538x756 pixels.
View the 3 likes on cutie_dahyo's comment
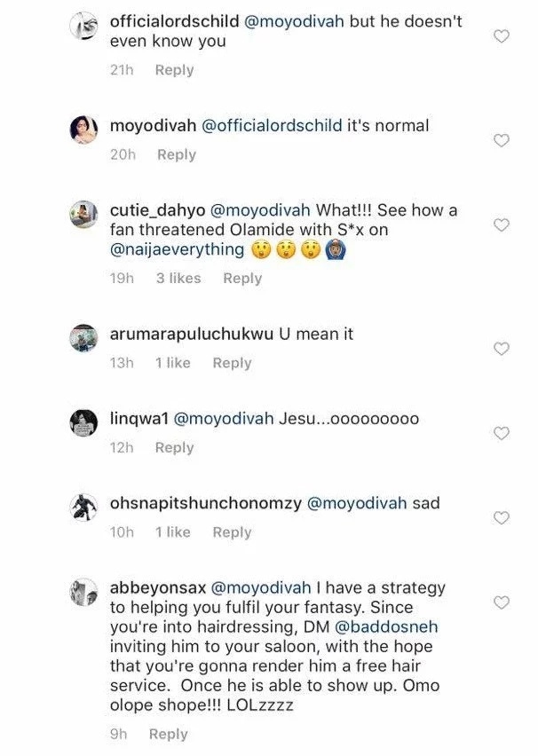click(178, 278)
